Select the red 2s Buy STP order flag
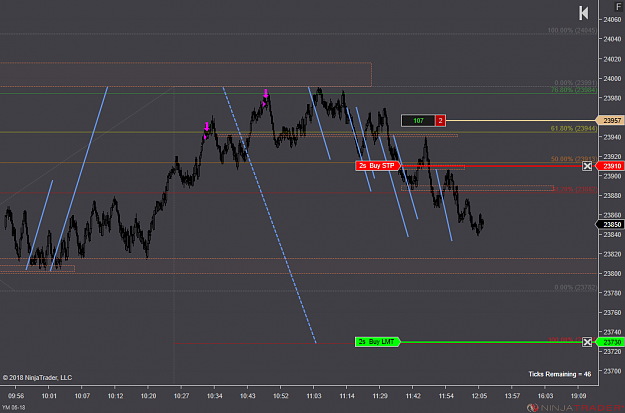Screen dimensions: 625x413 pos(377,166)
